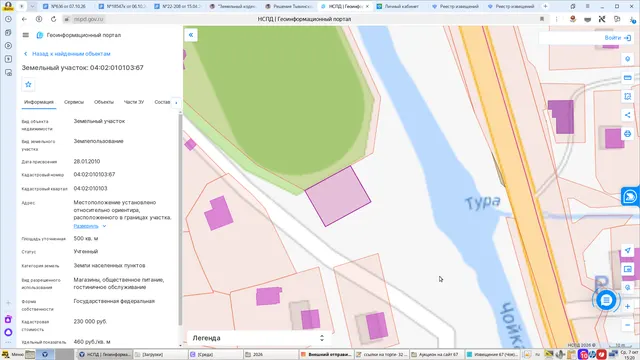Open the browser profile avatar
The width and height of the screenshot is (640, 360).
click(8, 6)
